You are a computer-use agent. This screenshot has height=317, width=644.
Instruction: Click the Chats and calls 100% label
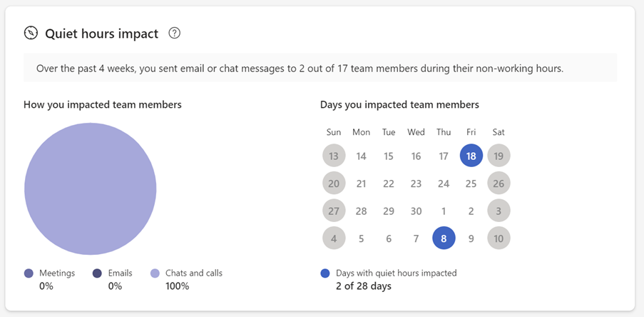[177, 286]
